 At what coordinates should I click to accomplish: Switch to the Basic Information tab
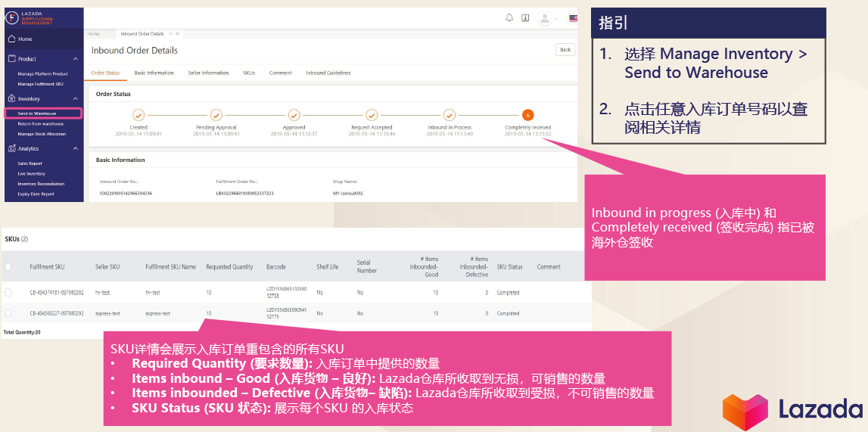154,73
